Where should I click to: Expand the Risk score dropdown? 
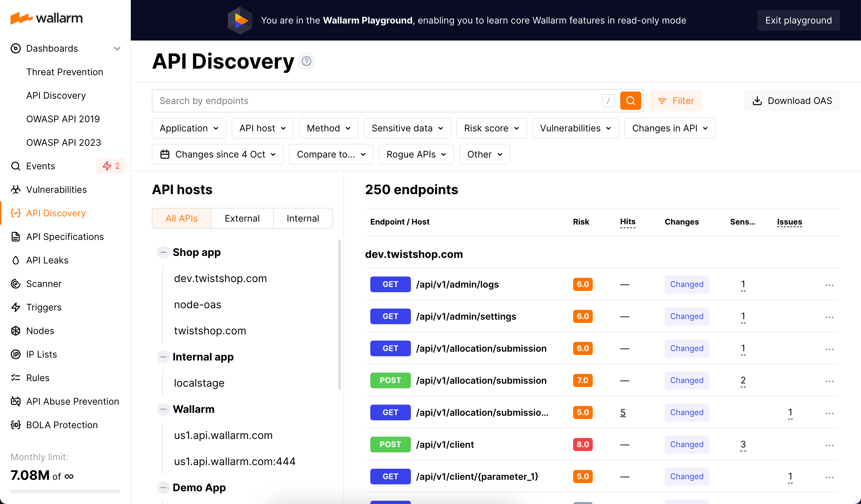(491, 128)
